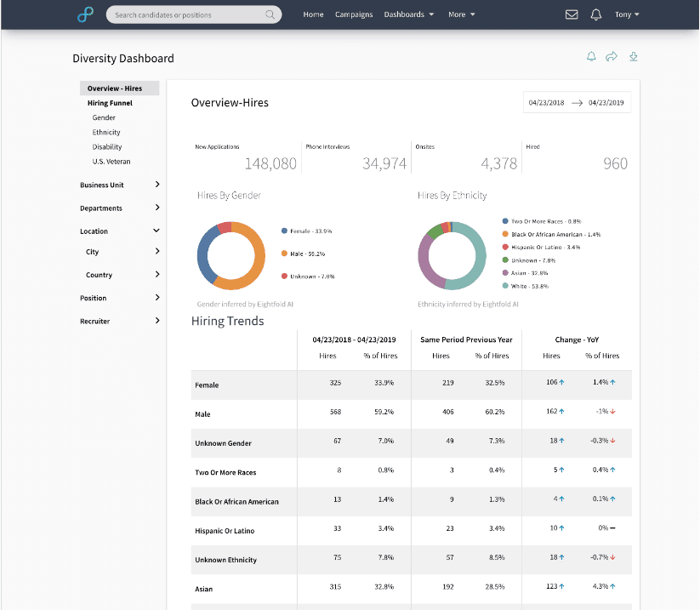700x610 pixels.
Task: Share the Diversity Dashboard via the share arrow
Action: (x=612, y=56)
